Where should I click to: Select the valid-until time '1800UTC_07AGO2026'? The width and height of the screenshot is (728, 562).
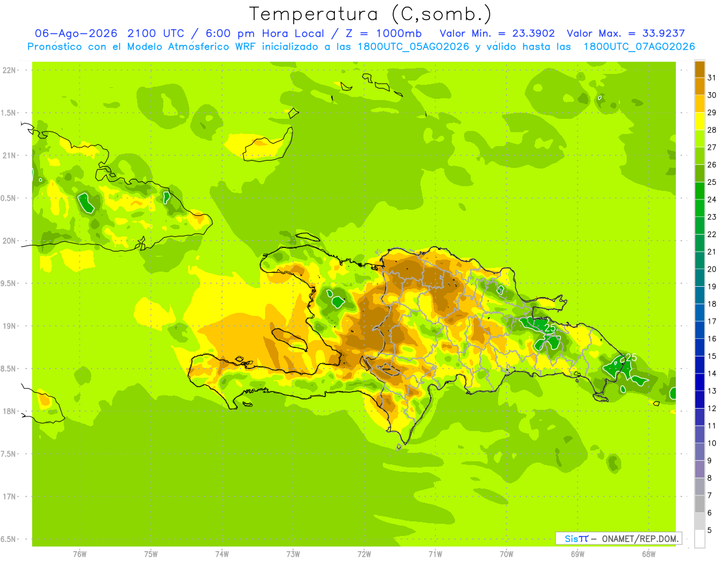(x=639, y=47)
